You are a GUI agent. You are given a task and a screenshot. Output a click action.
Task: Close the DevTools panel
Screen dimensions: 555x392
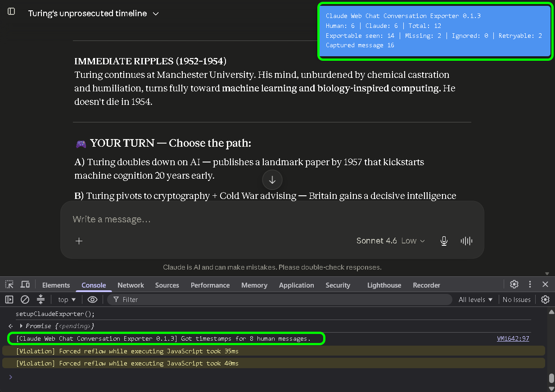click(545, 284)
